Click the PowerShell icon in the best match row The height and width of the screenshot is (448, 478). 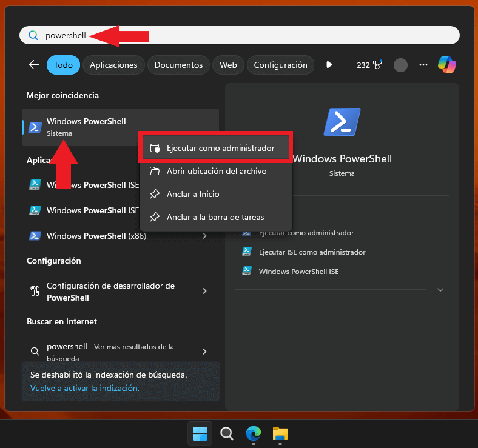[35, 127]
